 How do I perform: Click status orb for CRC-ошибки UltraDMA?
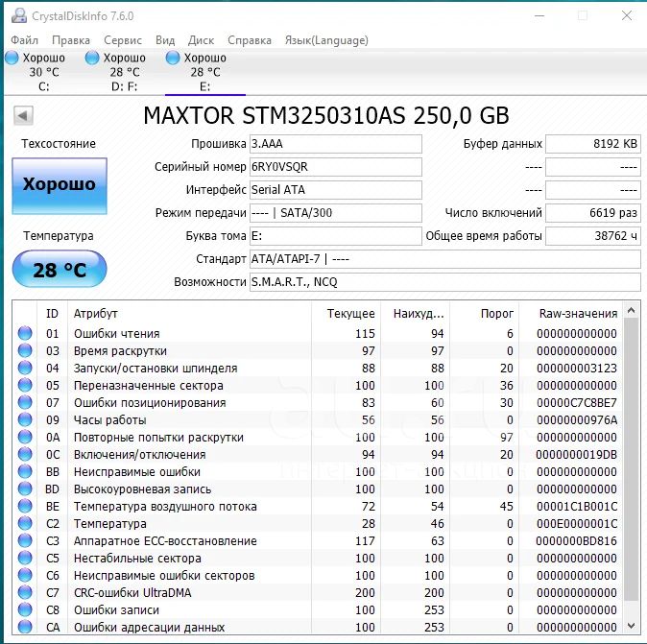click(25, 593)
